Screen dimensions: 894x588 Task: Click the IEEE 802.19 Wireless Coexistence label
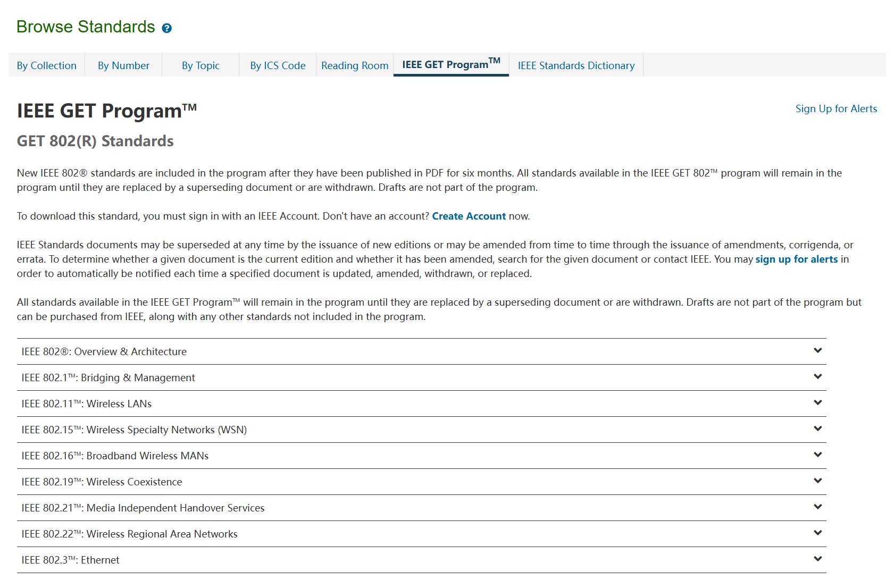click(x=102, y=482)
